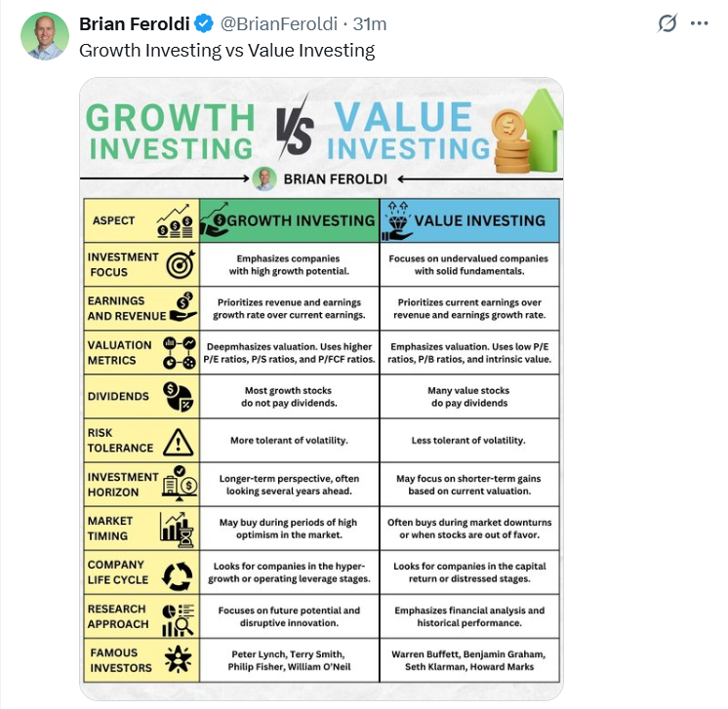Viewport: 728px width, 709px height.
Task: Click the 31m post timestamp
Action: point(370,23)
